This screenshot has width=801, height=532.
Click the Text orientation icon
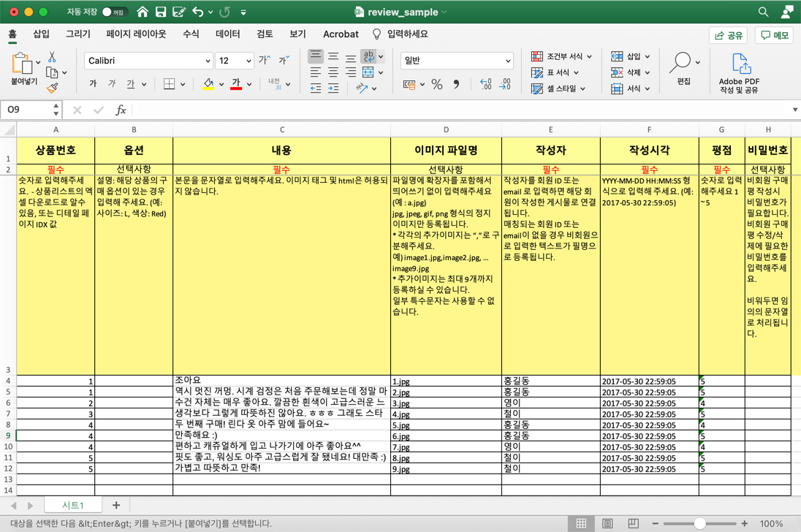[x=362, y=88]
